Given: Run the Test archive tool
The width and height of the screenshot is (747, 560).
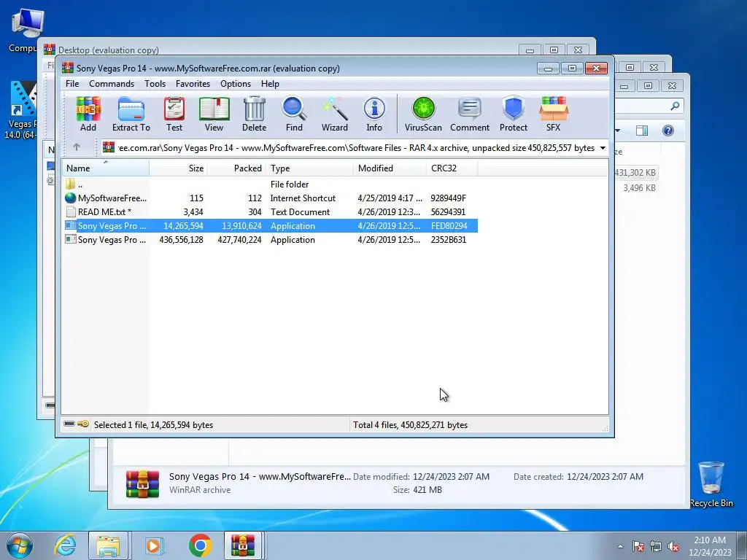Looking at the screenshot, I should 174,114.
